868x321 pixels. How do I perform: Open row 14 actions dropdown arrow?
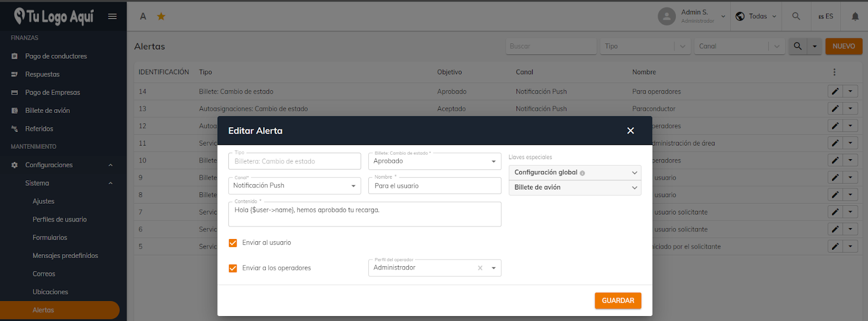click(850, 91)
